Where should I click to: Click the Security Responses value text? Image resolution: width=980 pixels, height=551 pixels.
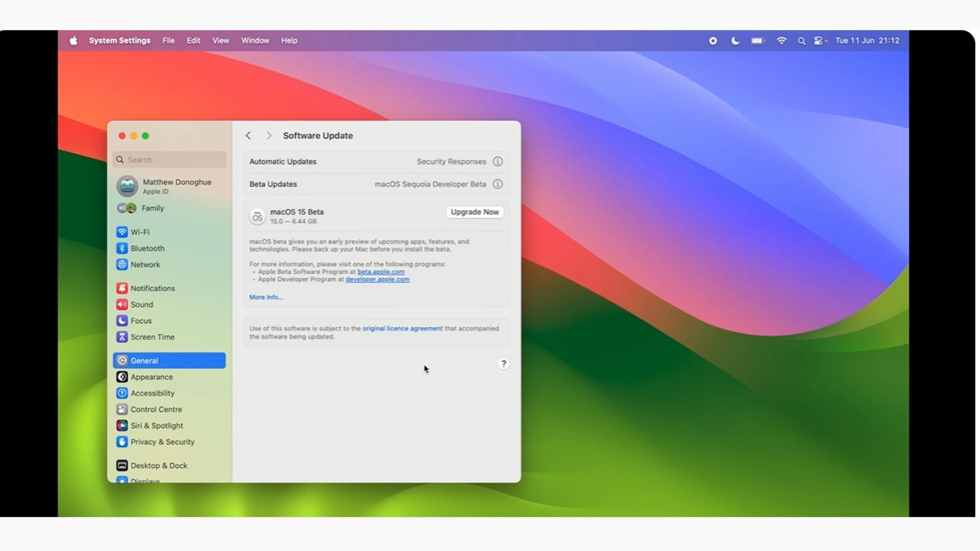tap(451, 162)
